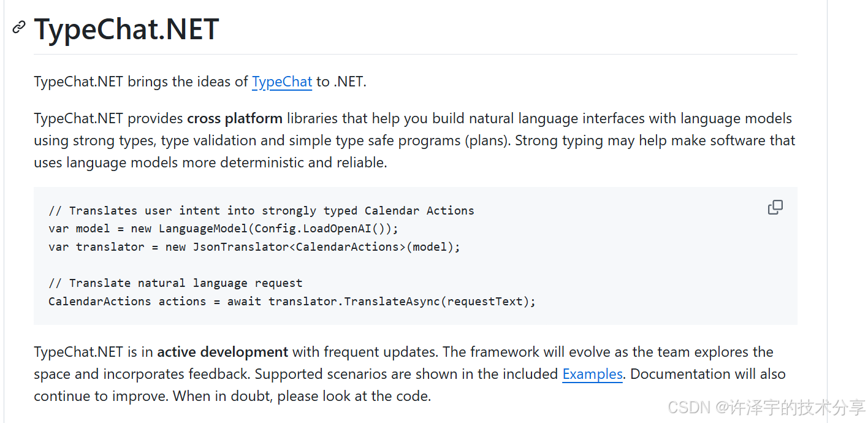This screenshot has height=423, width=868.
Task: Click the 'TypeChat.NET brings the ideas' sentence
Action: pos(200,82)
